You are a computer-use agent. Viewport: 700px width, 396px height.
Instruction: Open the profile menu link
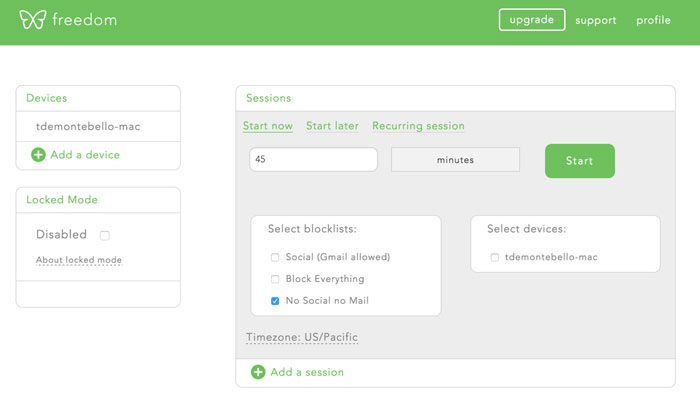pos(653,20)
